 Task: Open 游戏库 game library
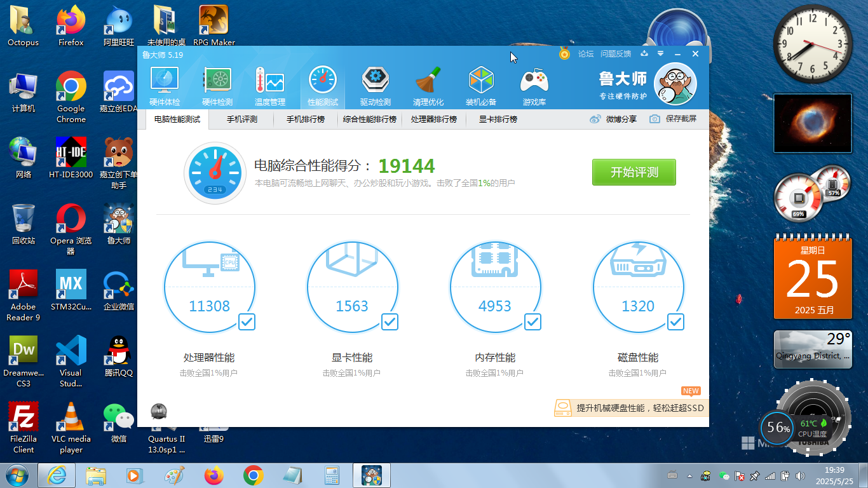point(534,86)
